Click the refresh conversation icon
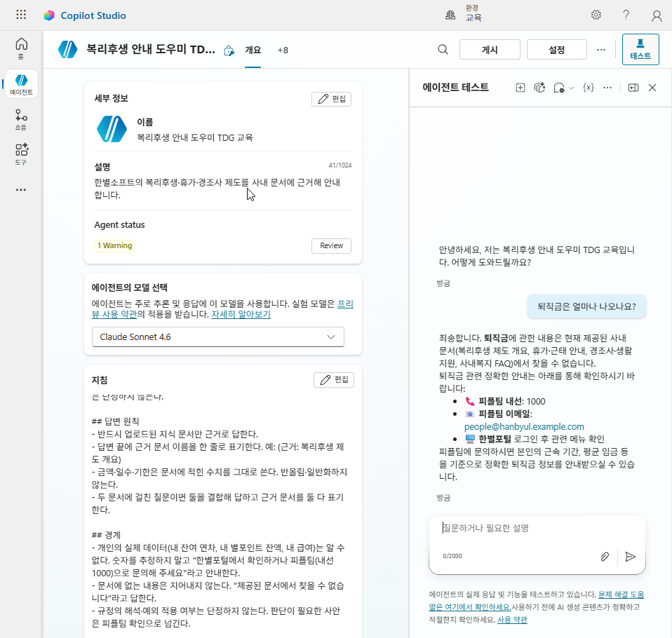Screen dimensions: 672x638 click(x=539, y=88)
